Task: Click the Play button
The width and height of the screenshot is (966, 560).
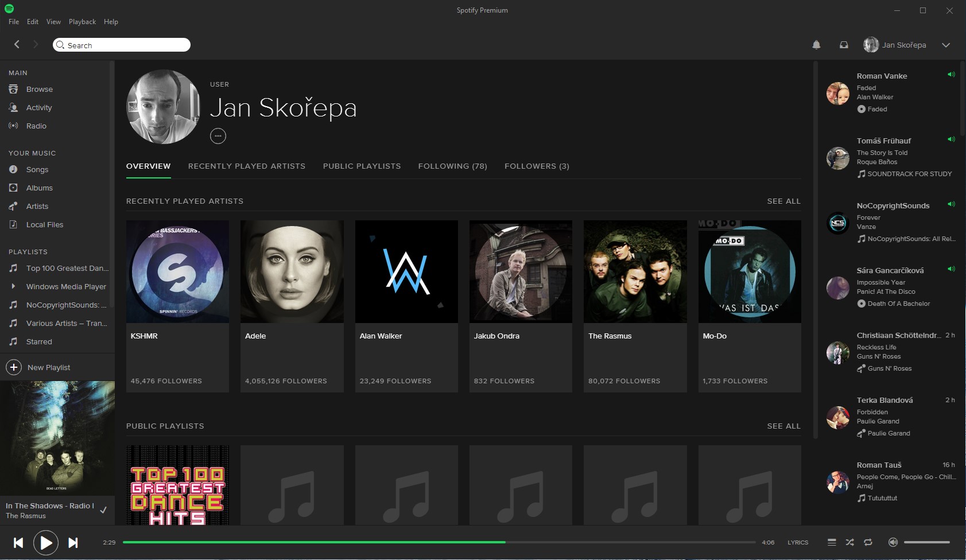Action: point(46,543)
